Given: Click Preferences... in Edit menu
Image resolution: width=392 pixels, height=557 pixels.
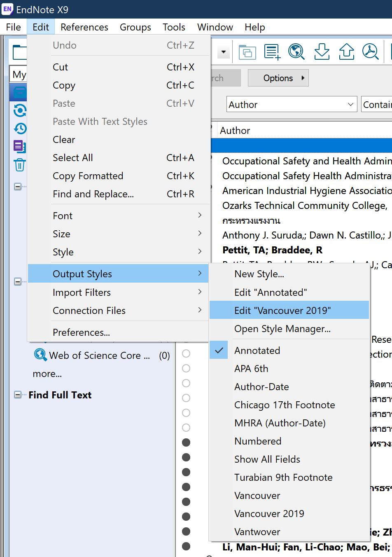Looking at the screenshot, I should click(x=119, y=332).
